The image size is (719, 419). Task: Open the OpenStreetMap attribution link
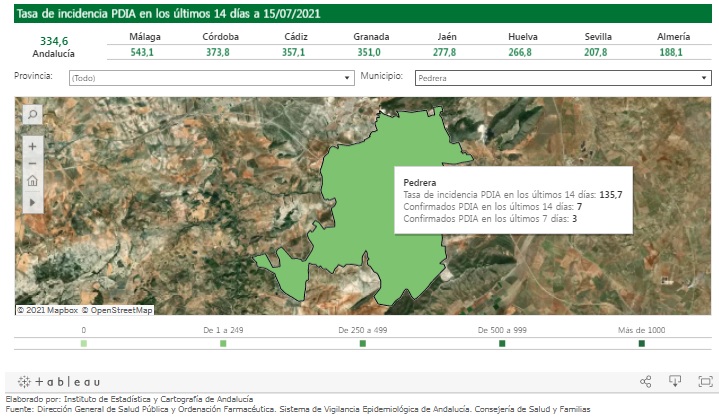118,310
